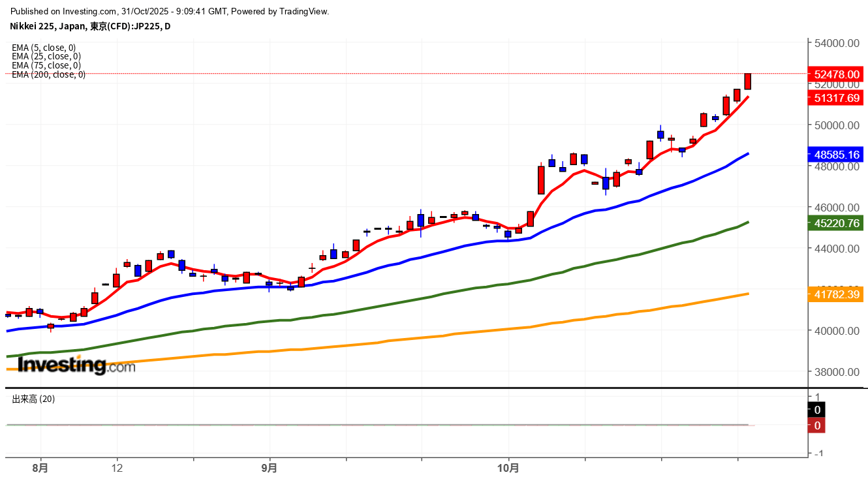Click the red 52478.00 current price tag
The image size is (868, 479).
(x=836, y=74)
